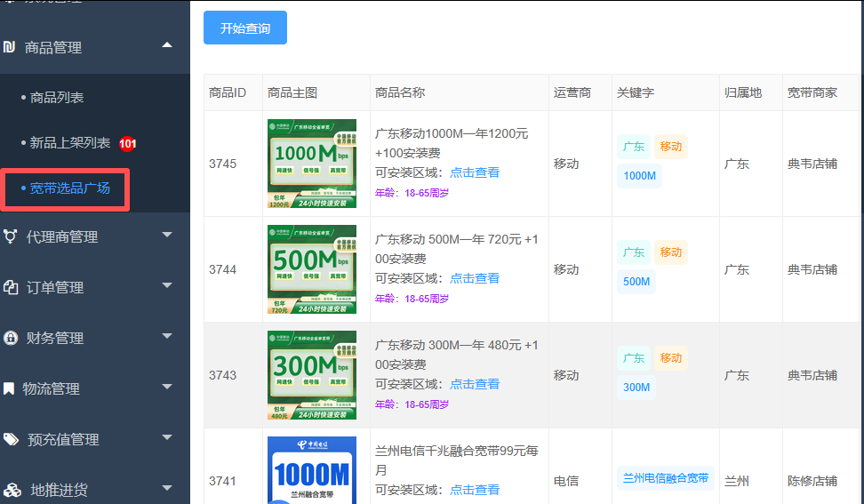The image size is (864, 504).
Task: Open the 商品列表 submenu item
Action: pyautogui.click(x=56, y=98)
